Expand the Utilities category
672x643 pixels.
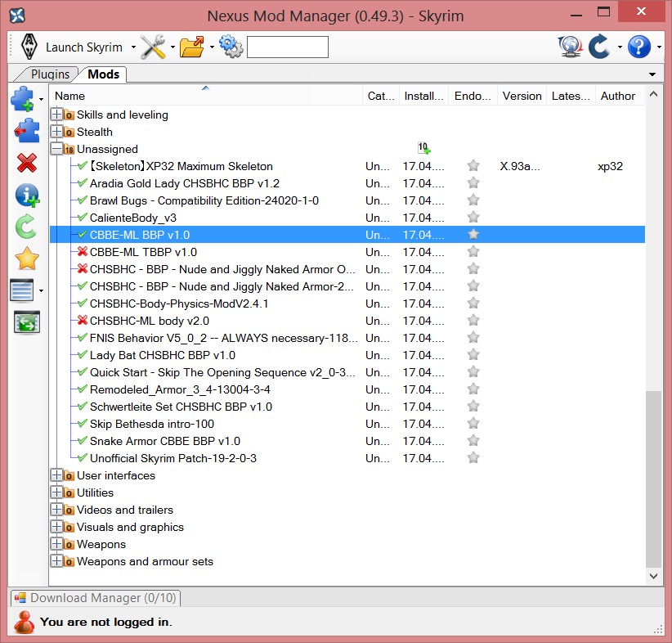(56, 492)
